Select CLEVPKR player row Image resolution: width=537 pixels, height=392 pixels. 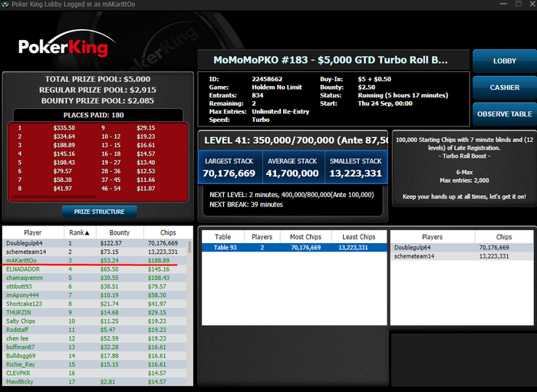pyautogui.click(x=95, y=373)
